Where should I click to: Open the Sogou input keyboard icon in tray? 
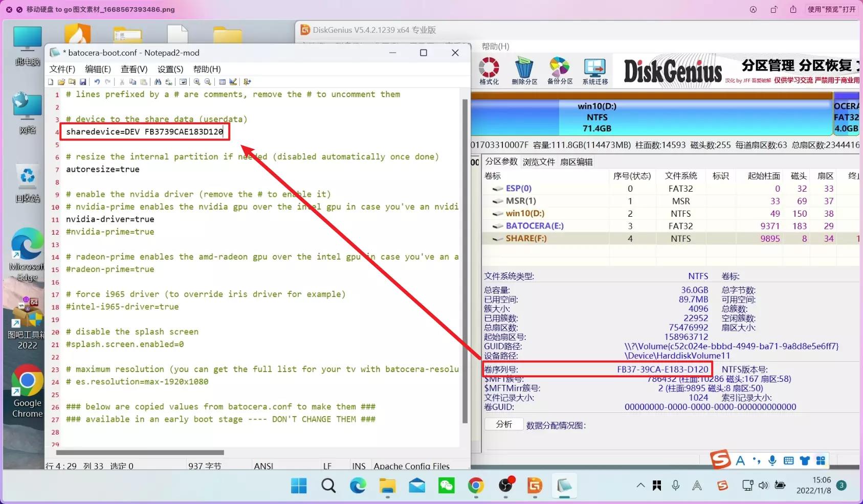[x=788, y=460]
